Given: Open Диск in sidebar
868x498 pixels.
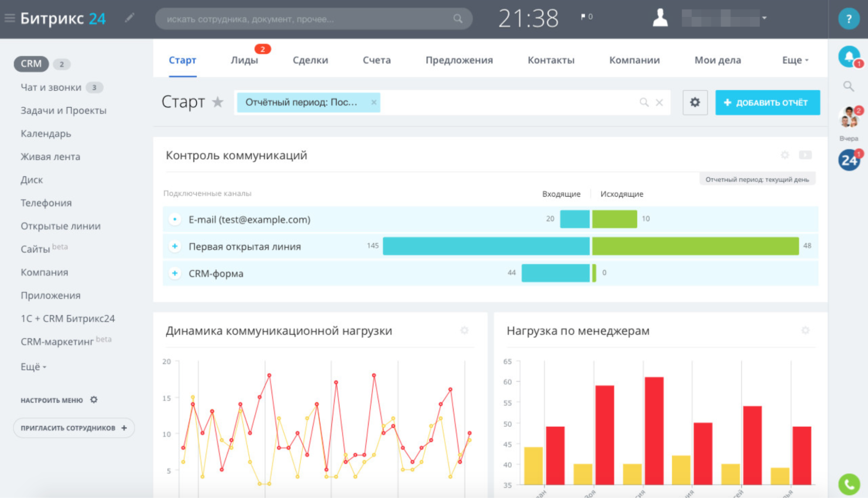Looking at the screenshot, I should coord(32,179).
